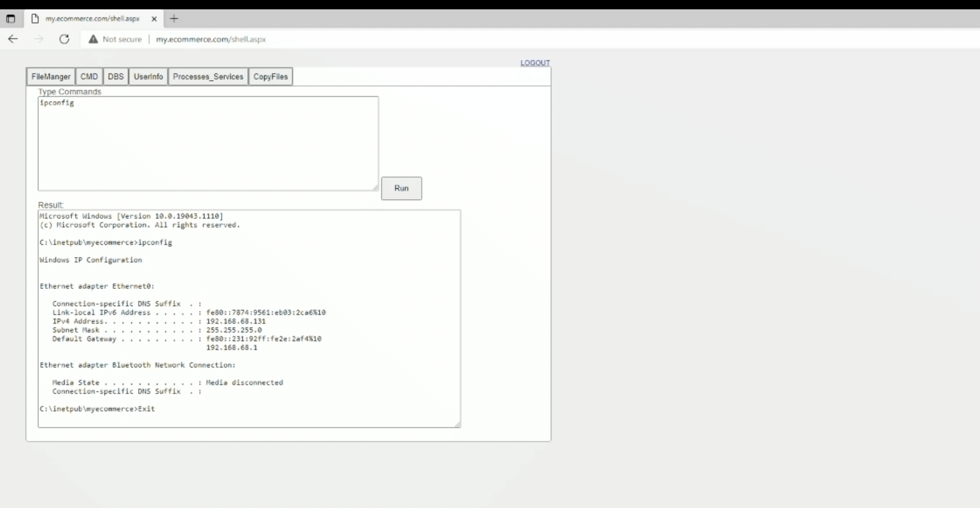Click the browser forward arrow
This screenshot has width=980, height=508.
pos(38,39)
